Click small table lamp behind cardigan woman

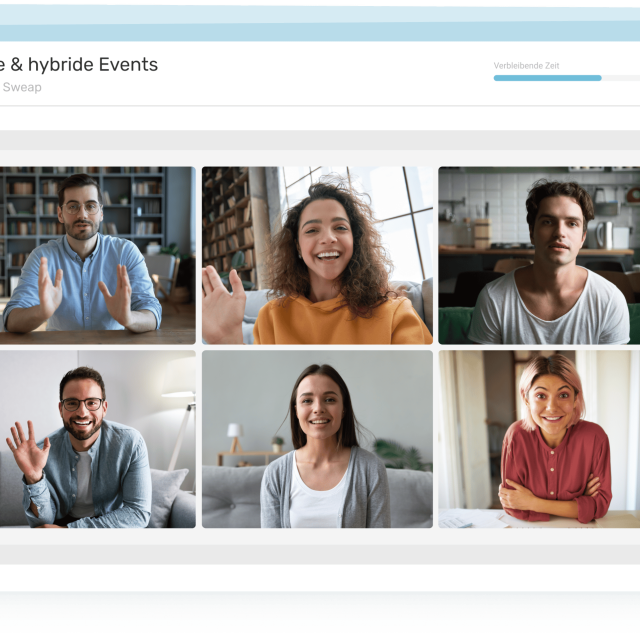[235, 438]
